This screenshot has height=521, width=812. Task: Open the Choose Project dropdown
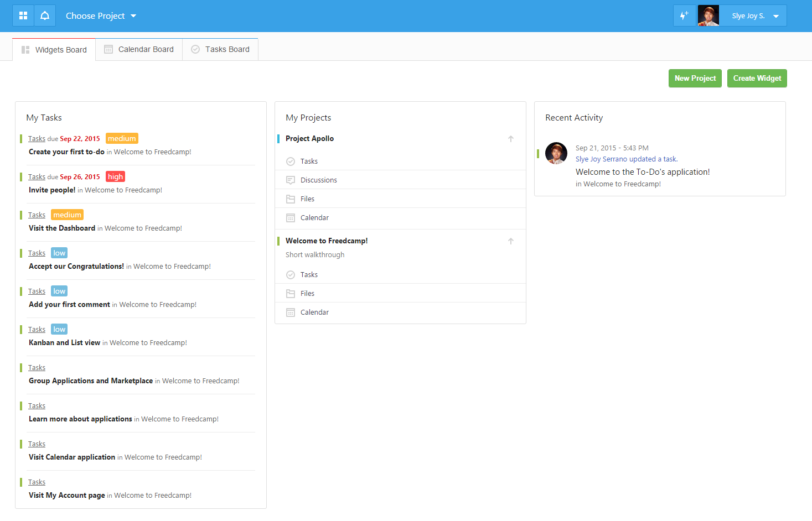[x=101, y=16]
